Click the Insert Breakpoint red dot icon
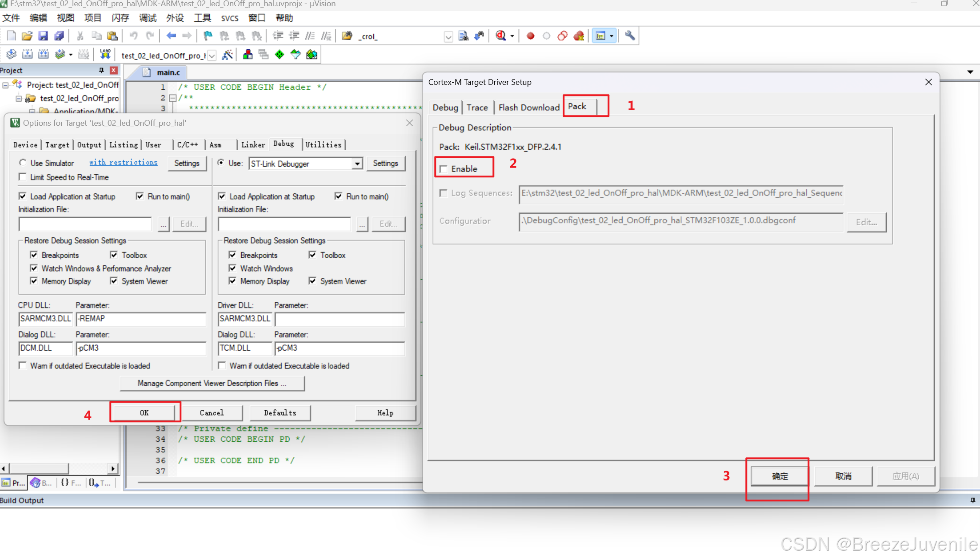The image size is (980, 560). click(530, 36)
